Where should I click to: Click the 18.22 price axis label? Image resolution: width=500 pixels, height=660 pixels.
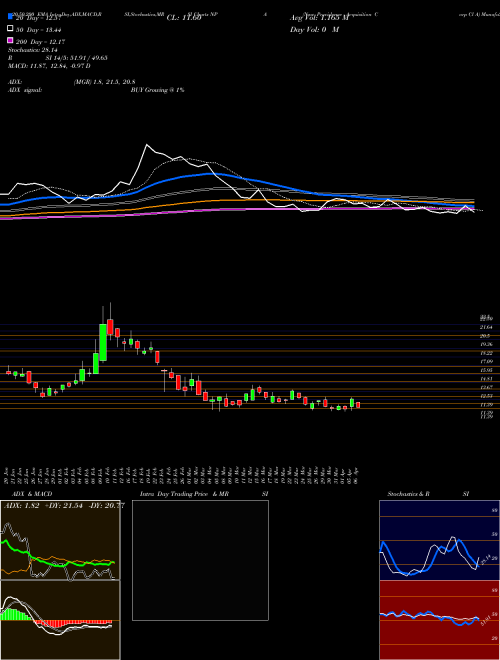coord(487,353)
